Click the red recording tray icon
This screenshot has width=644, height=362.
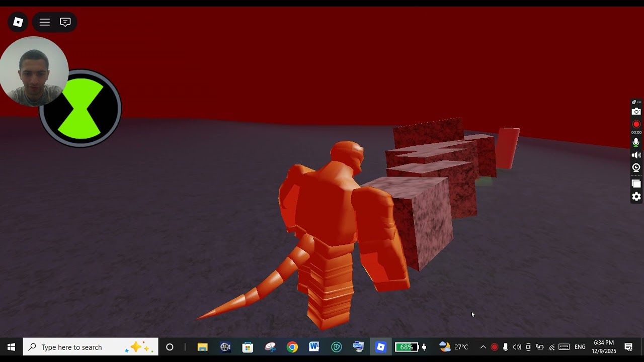tap(495, 347)
